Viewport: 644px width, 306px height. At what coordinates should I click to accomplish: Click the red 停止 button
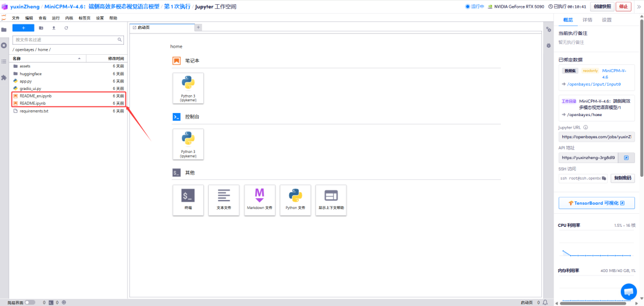tap(624, 7)
